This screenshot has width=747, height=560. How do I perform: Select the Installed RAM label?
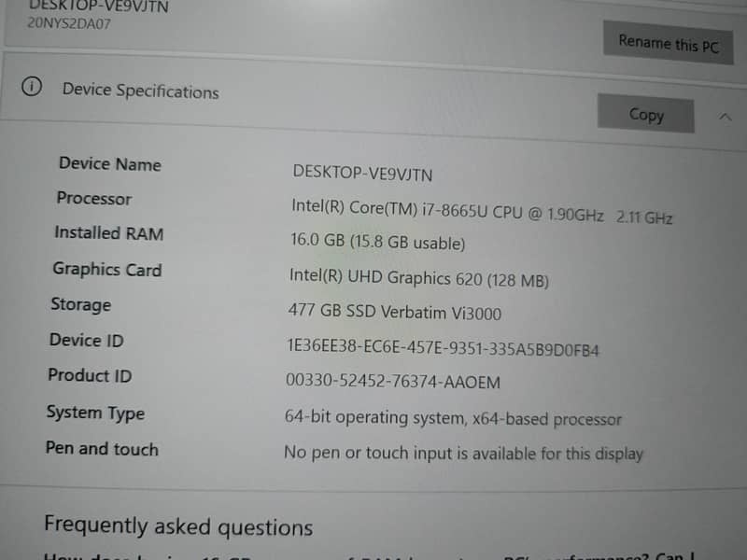(109, 232)
